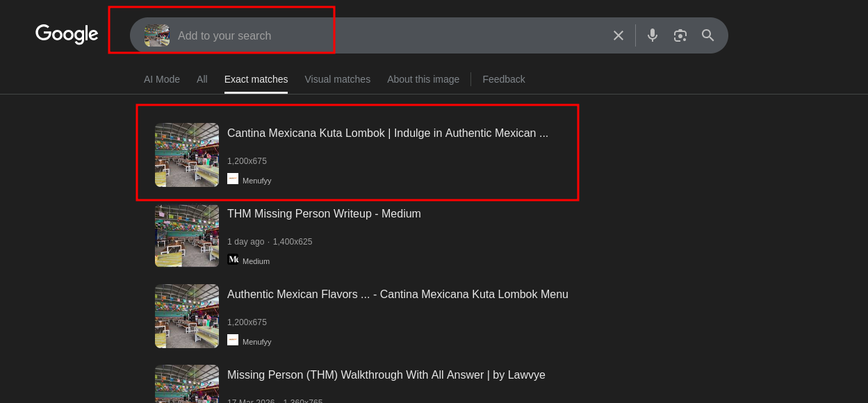868x403 pixels.
Task: Click the Feedback link
Action: (x=503, y=79)
